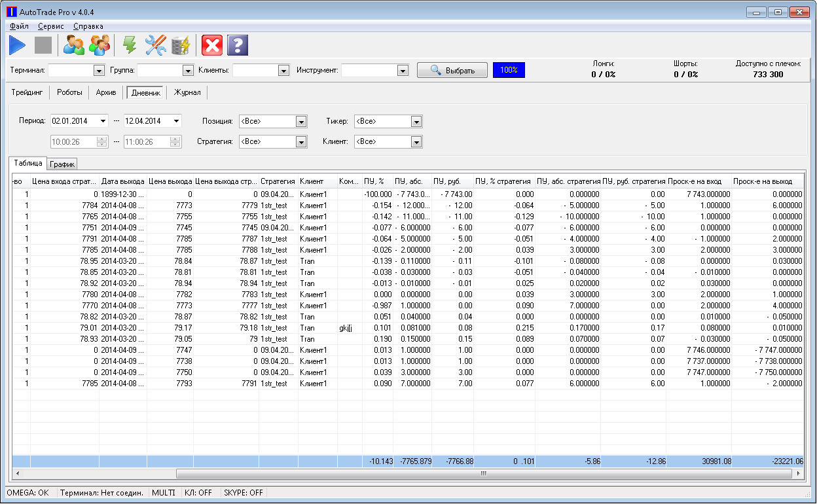This screenshot has width=817, height=504.
Task: Open the Файл menu
Action: tap(19, 26)
